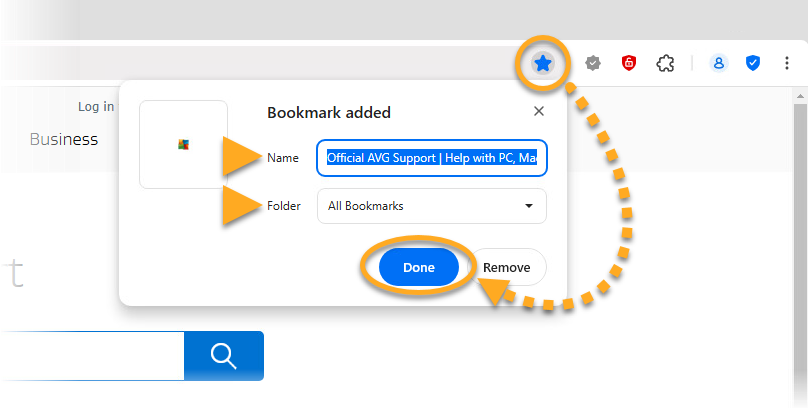Select the bookmark favicon thumbnail
This screenshot has width=808, height=409.
pos(183,144)
